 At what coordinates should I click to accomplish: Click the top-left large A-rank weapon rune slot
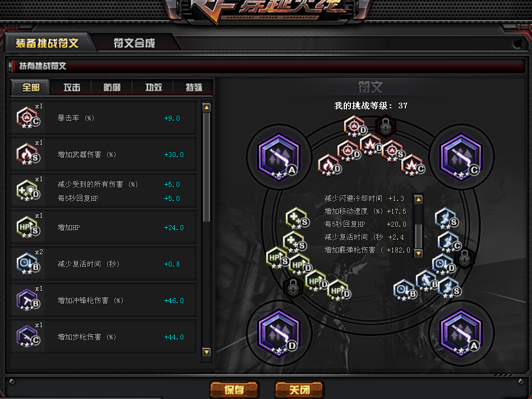click(279, 157)
